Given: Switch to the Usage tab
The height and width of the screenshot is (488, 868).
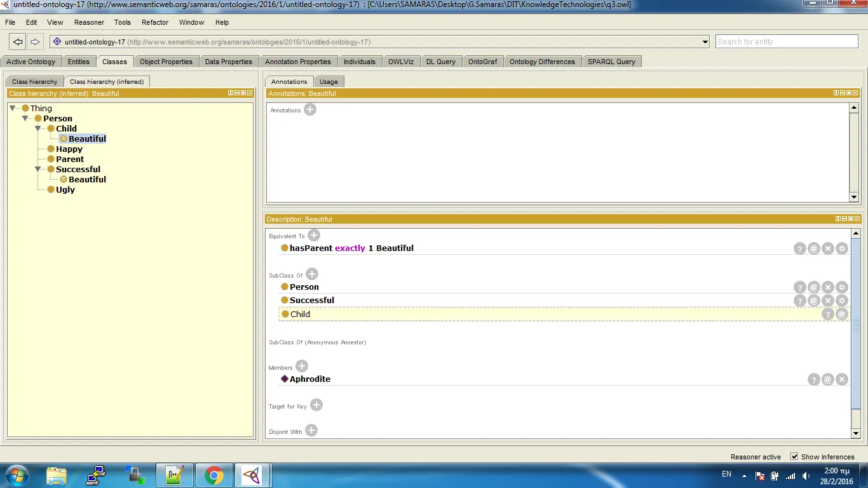Looking at the screenshot, I should click(329, 81).
